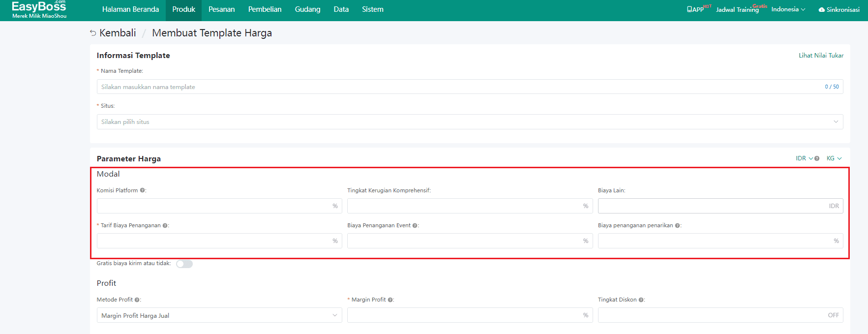
Task: Click help icon next to Metode Profit
Action: (x=137, y=300)
